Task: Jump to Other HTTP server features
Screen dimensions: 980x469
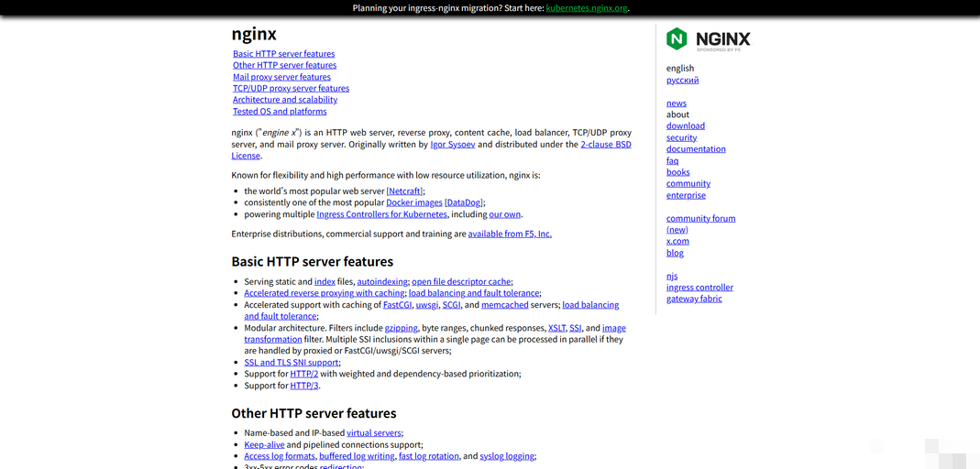Action: pyautogui.click(x=284, y=65)
